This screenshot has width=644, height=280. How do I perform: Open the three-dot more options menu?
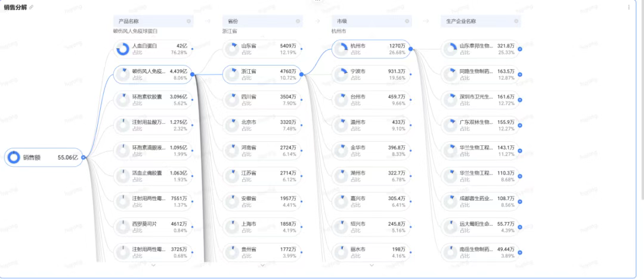point(628,7)
